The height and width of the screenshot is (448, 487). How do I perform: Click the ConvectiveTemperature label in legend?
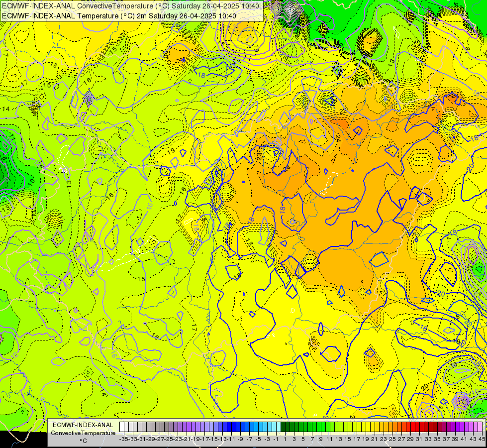coord(83,433)
